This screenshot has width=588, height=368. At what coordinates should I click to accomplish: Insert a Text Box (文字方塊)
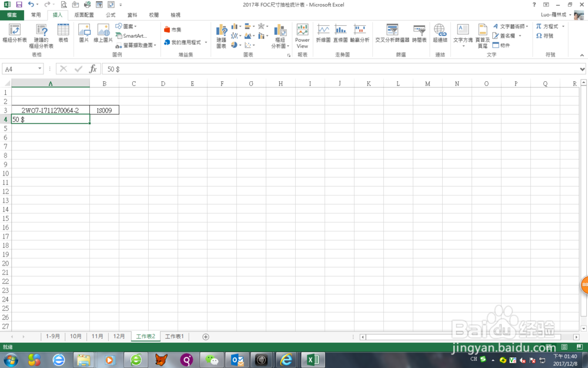[x=463, y=36]
